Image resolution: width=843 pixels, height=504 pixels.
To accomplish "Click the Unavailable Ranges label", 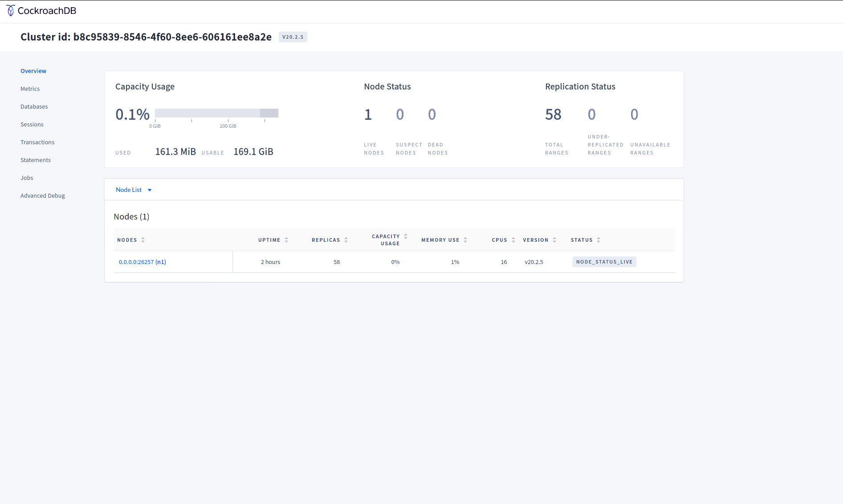I will click(x=650, y=149).
